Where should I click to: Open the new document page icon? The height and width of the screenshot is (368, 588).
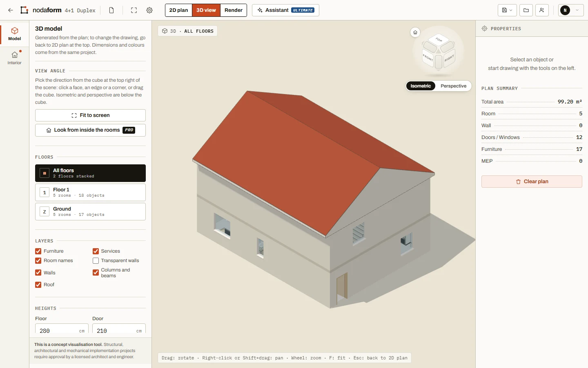point(111,10)
